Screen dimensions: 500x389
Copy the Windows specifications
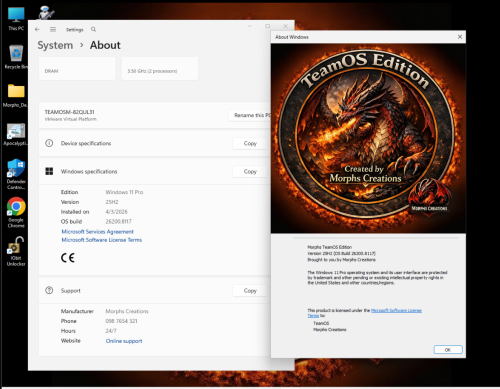tap(250, 171)
